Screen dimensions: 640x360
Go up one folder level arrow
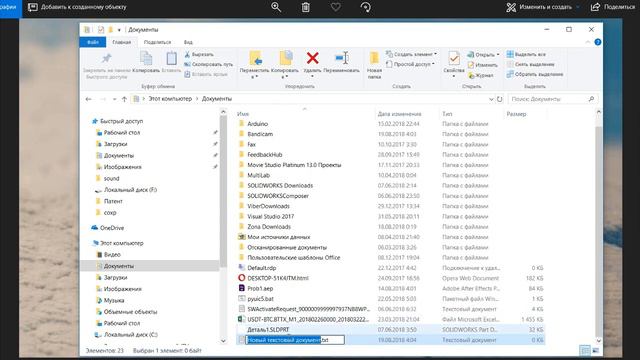coord(124,99)
